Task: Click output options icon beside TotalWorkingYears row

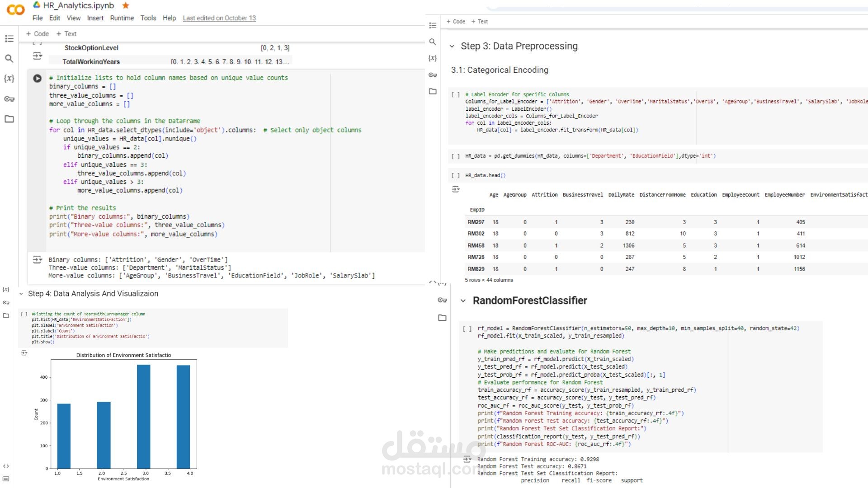Action: [x=38, y=56]
